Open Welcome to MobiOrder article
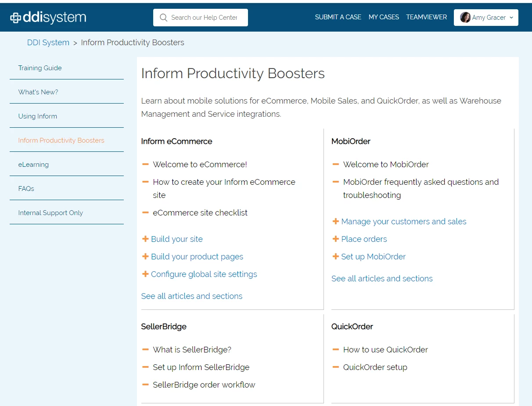Screen dimensions: 532x406 (386, 165)
